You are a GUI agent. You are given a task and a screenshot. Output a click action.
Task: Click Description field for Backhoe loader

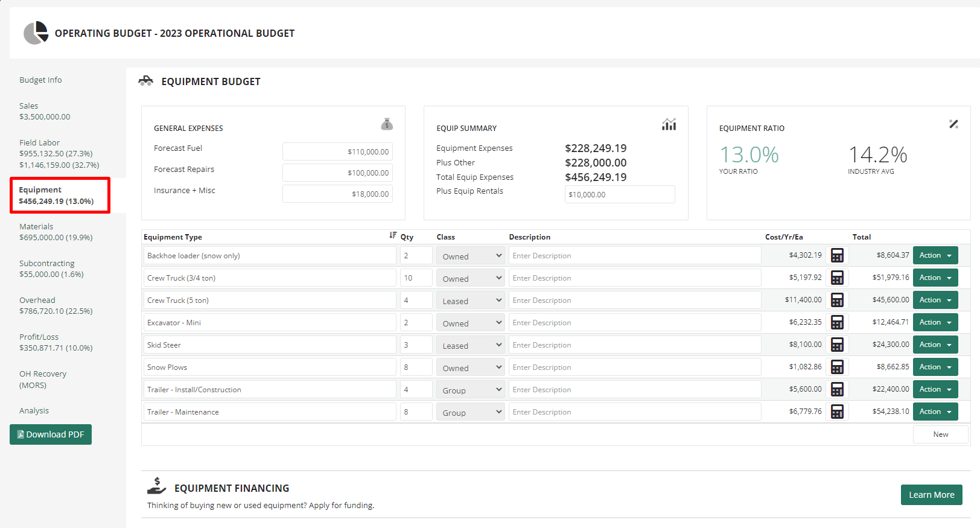pyautogui.click(x=635, y=255)
